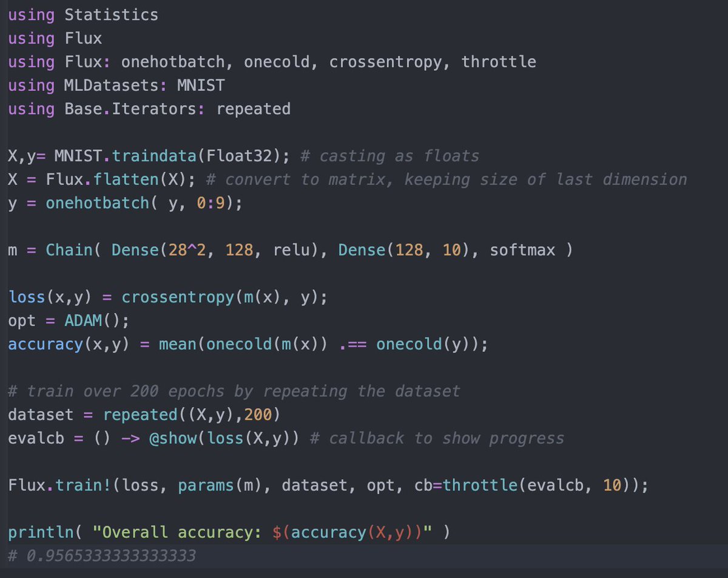Click 'throttle' in the Flux import line
This screenshot has height=578, width=728.
(499, 62)
